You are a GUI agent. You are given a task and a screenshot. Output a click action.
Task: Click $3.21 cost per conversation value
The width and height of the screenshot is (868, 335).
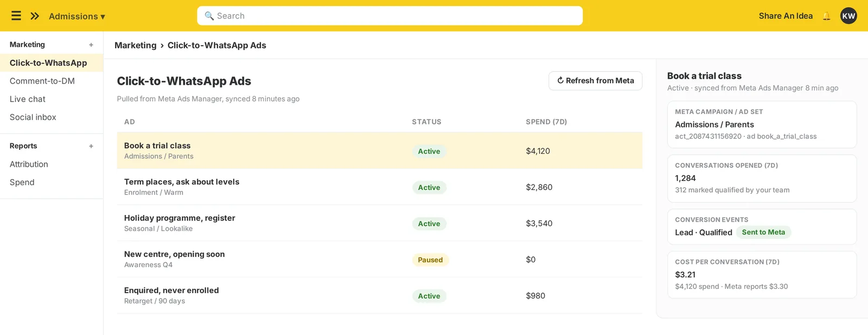point(685,275)
